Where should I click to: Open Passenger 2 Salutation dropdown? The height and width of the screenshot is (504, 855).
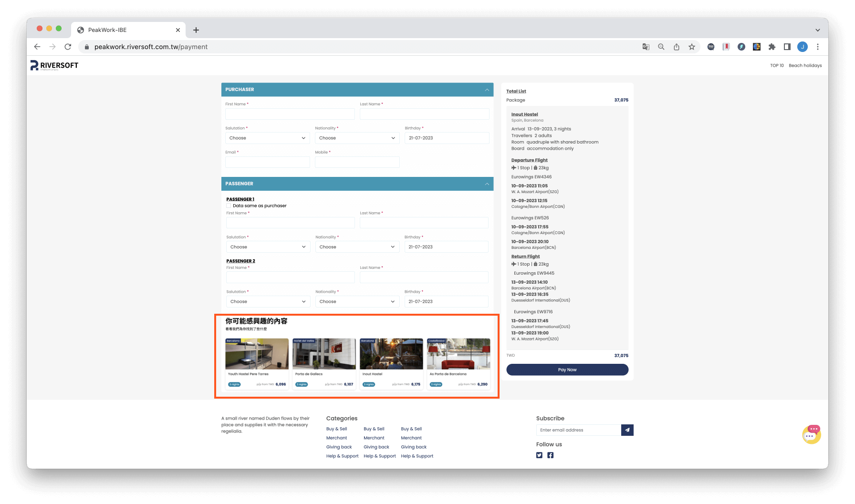click(x=268, y=301)
